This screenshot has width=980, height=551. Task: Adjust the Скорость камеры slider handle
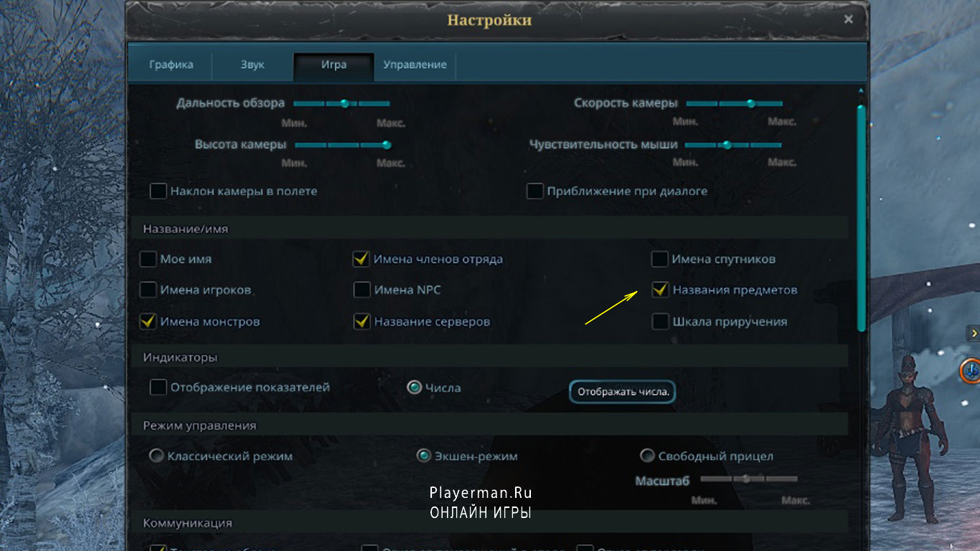click(x=750, y=103)
